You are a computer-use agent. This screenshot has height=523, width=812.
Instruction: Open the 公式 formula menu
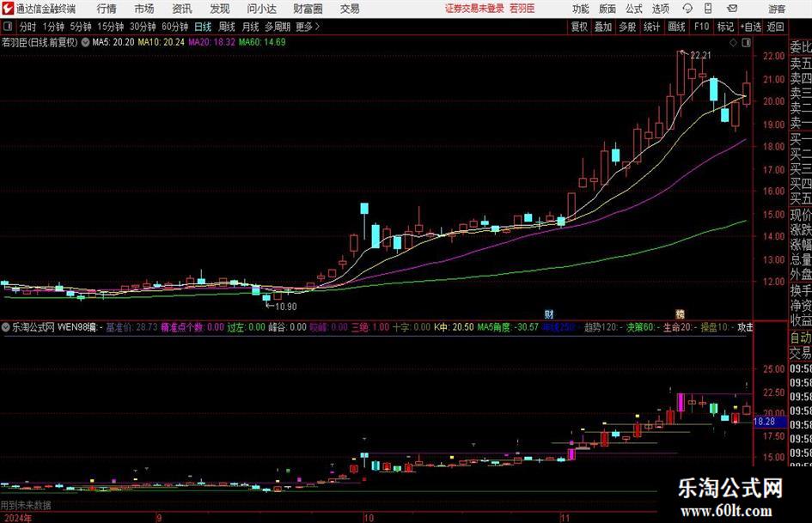[633, 9]
